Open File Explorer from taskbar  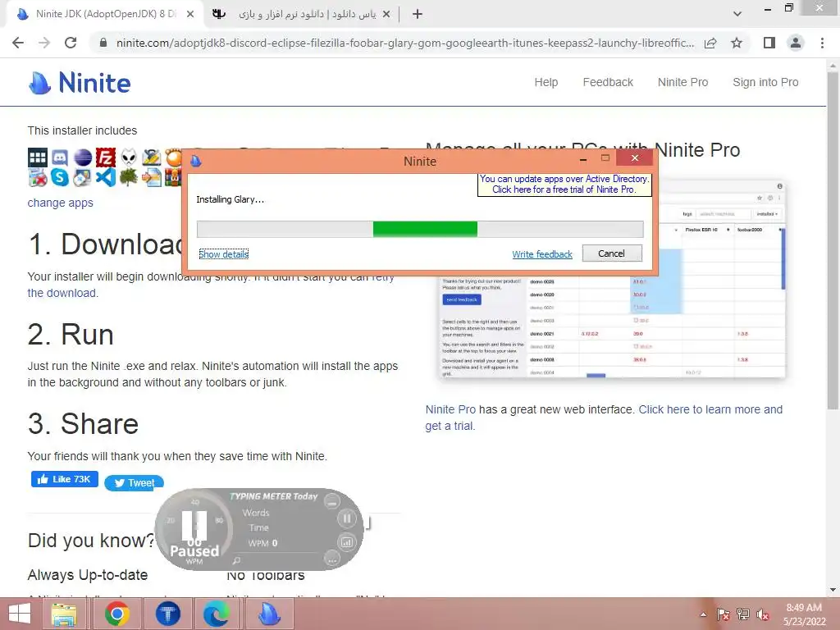coord(64,614)
